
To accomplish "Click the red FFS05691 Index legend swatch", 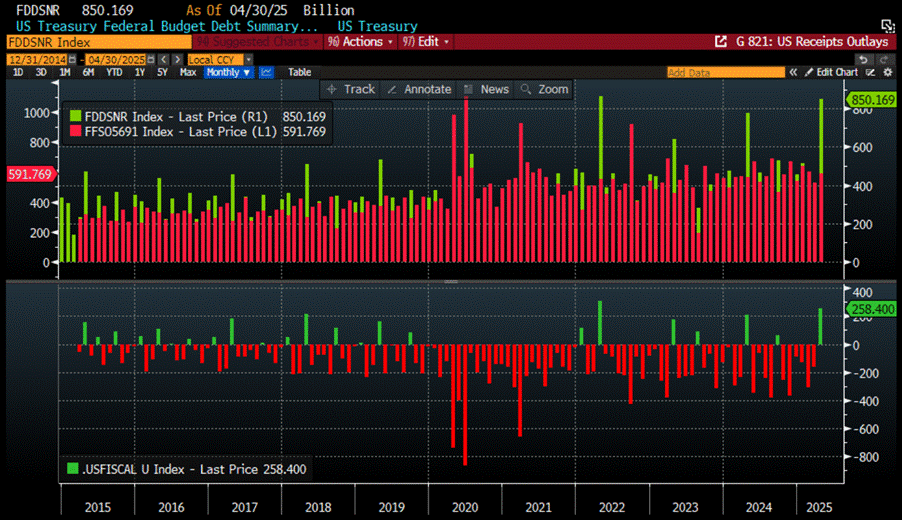I will click(75, 131).
